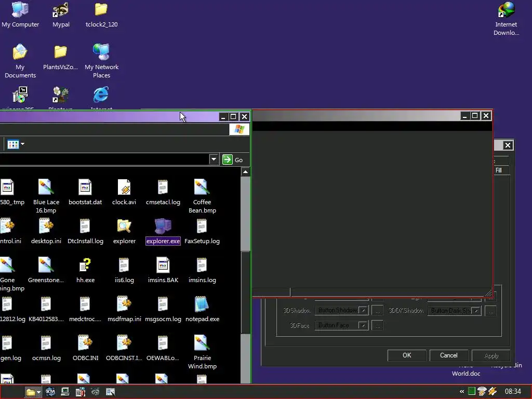Viewport: 532px width, 399px height.
Task: Select ocmsn.log file
Action: [46, 349]
